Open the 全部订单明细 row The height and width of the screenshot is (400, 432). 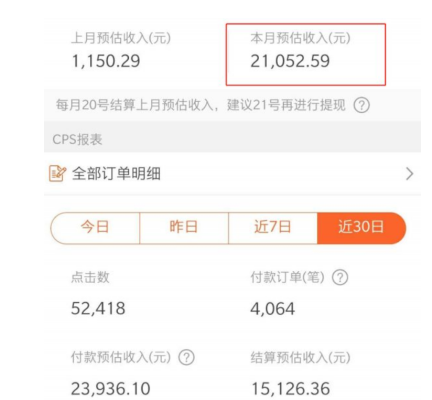click(232, 174)
